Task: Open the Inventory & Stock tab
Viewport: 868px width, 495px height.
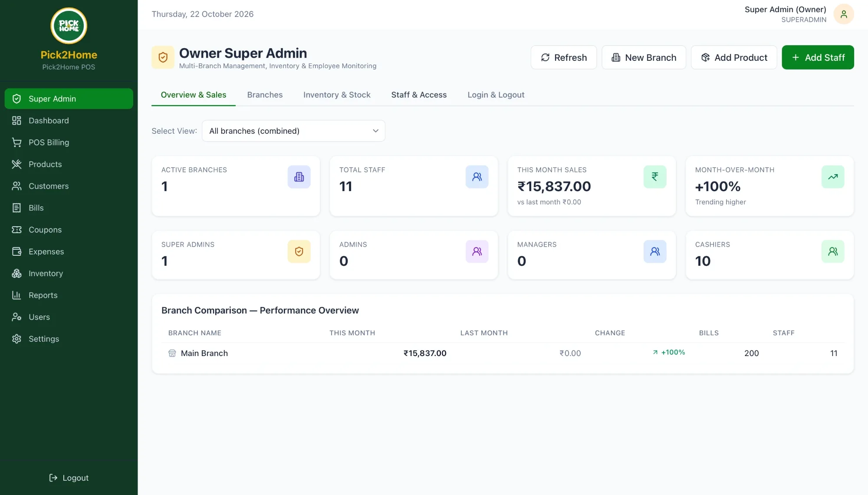Action: click(x=337, y=95)
